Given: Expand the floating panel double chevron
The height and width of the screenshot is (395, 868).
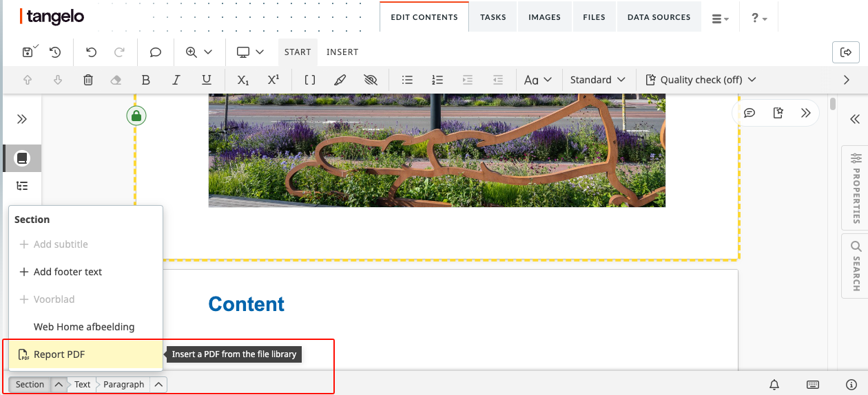Looking at the screenshot, I should point(806,113).
